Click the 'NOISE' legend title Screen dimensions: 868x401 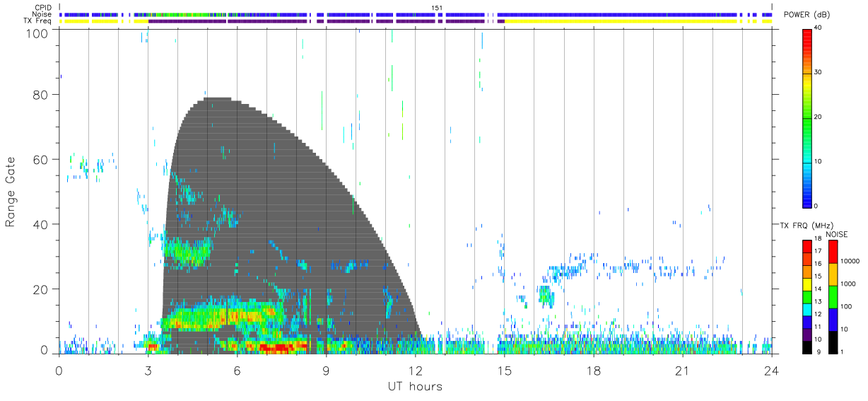[x=838, y=234]
